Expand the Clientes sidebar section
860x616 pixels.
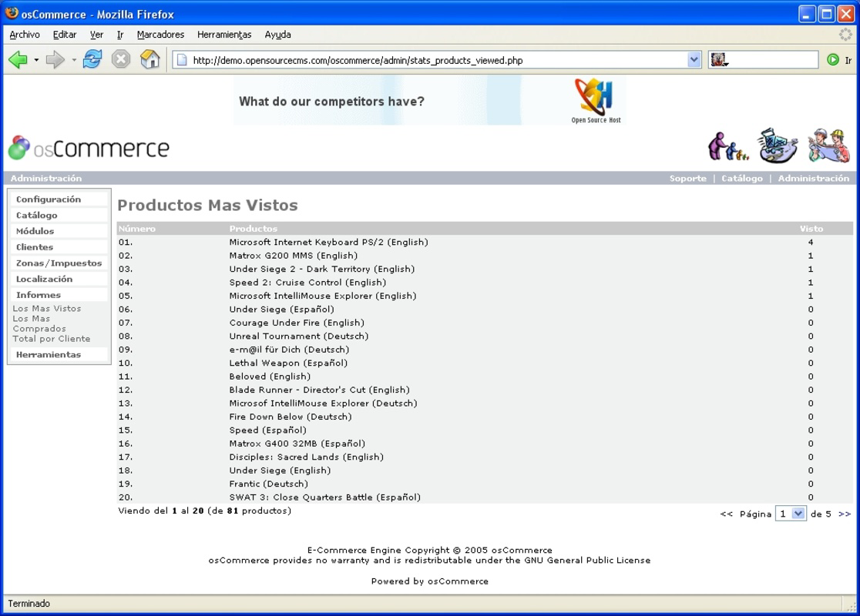click(59, 246)
